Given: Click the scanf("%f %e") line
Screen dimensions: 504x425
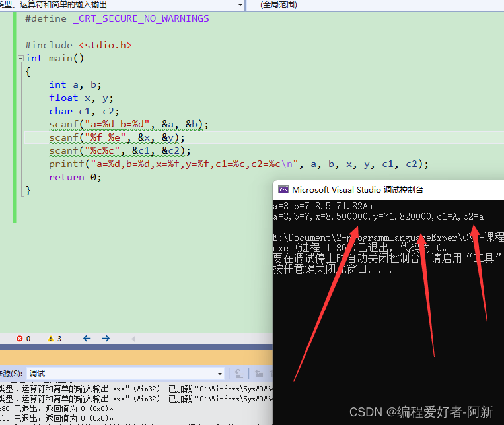Looking at the screenshot, I should point(117,137).
